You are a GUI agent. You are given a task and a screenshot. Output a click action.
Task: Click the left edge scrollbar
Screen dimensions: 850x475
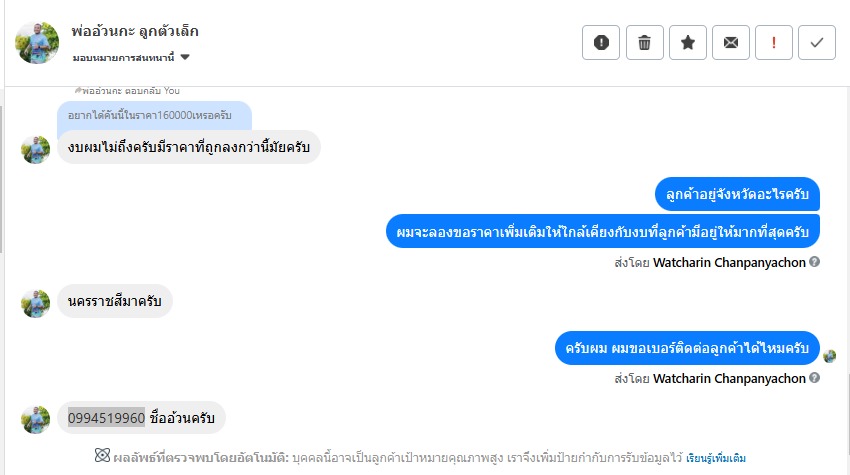tap(2, 179)
